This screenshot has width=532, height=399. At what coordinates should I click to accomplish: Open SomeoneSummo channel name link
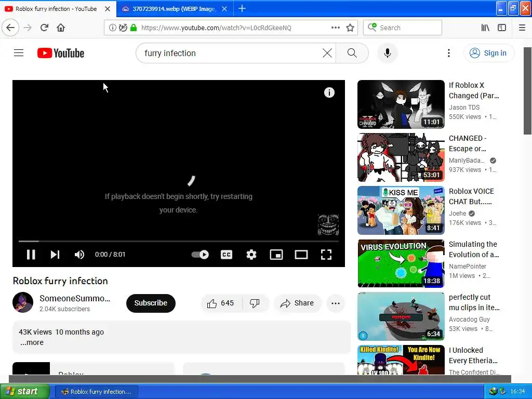(75, 298)
